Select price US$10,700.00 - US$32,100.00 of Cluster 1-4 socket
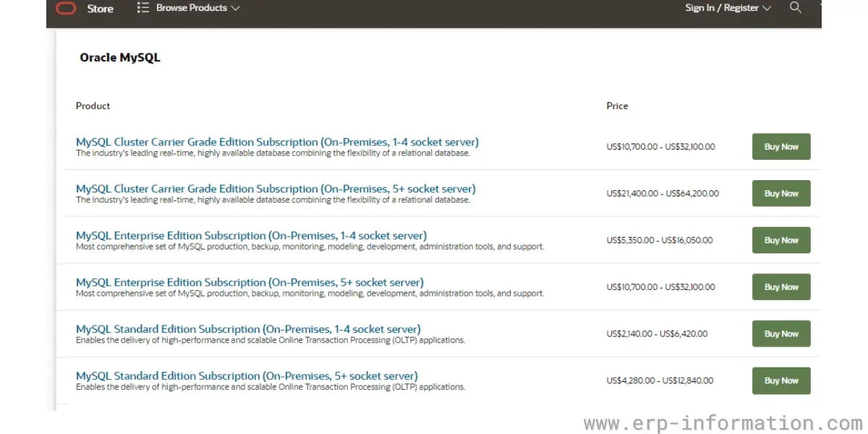 (660, 147)
